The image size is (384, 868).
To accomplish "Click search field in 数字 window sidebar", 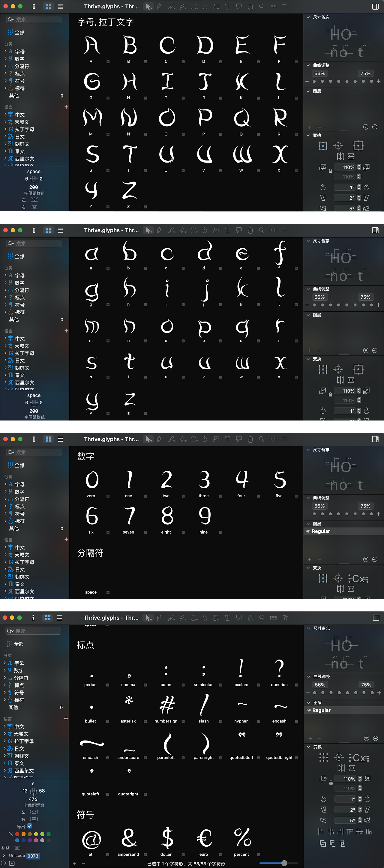I will [x=34, y=452].
